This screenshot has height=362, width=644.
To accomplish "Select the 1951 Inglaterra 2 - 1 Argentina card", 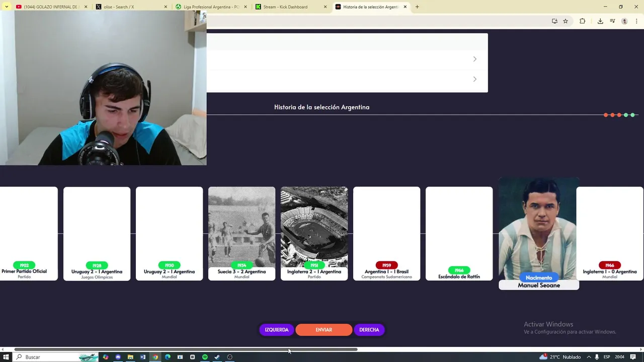I will pos(314,234).
